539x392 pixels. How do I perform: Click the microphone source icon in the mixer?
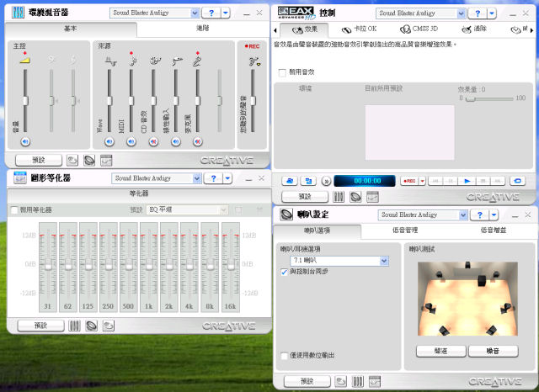pos(197,61)
